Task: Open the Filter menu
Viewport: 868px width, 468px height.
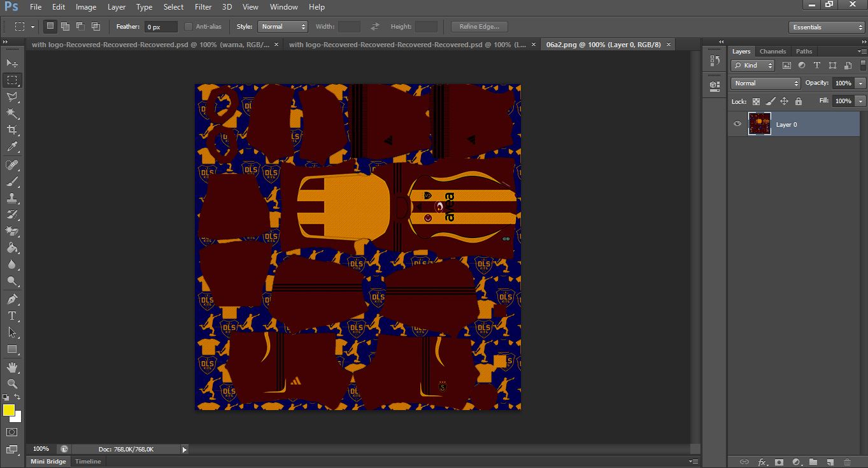Action: [x=203, y=7]
